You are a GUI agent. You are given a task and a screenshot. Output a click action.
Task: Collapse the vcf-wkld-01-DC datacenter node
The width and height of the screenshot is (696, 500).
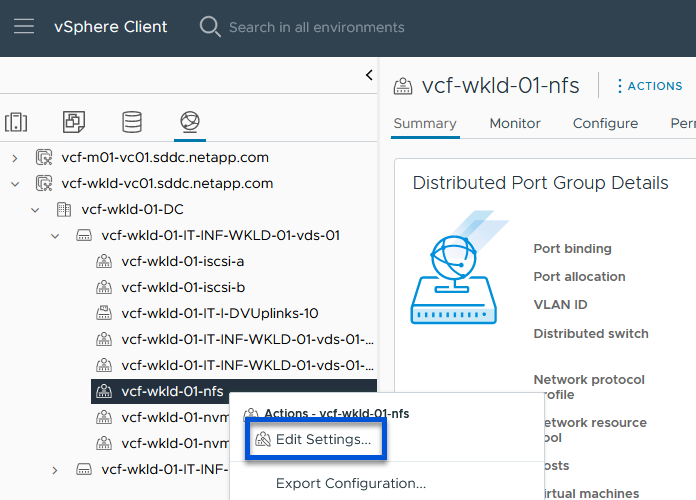(x=35, y=210)
